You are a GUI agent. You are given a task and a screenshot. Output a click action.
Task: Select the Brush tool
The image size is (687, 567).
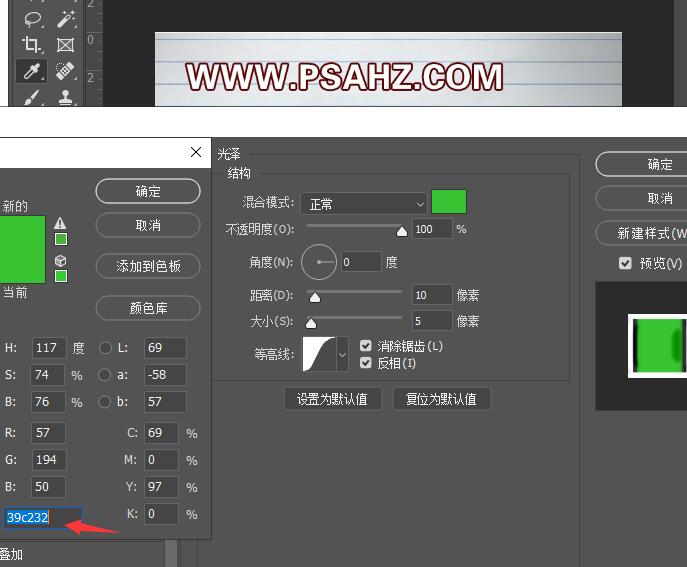pyautogui.click(x=32, y=97)
